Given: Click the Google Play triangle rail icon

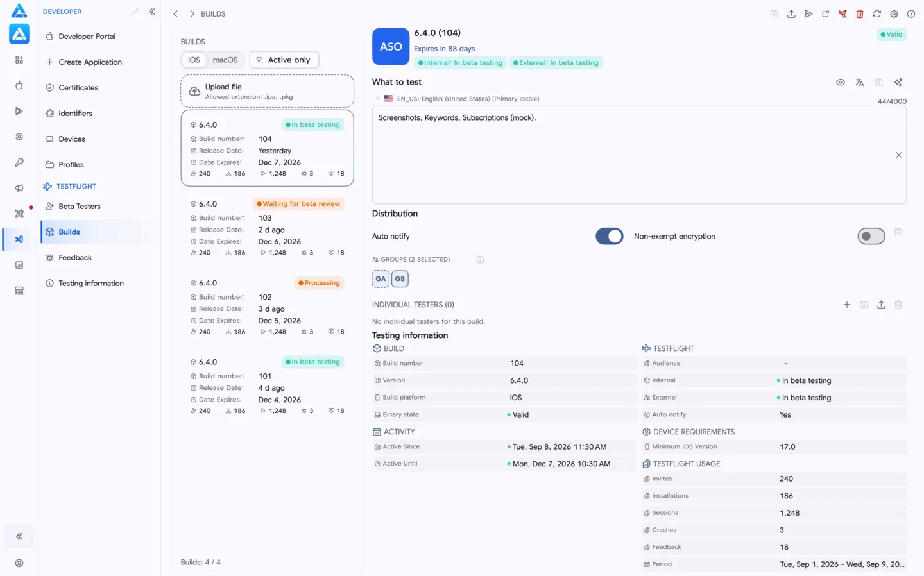Looking at the screenshot, I should [19, 111].
